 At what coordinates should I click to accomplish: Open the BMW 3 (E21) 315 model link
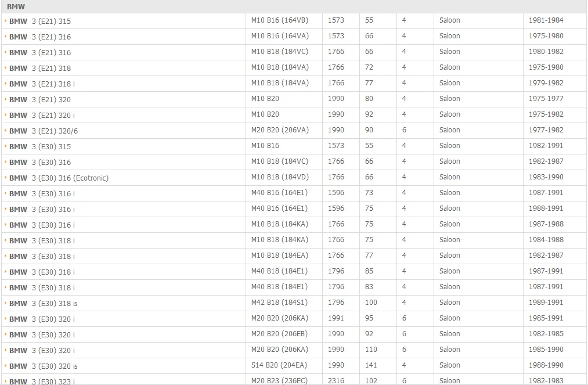click(x=39, y=21)
